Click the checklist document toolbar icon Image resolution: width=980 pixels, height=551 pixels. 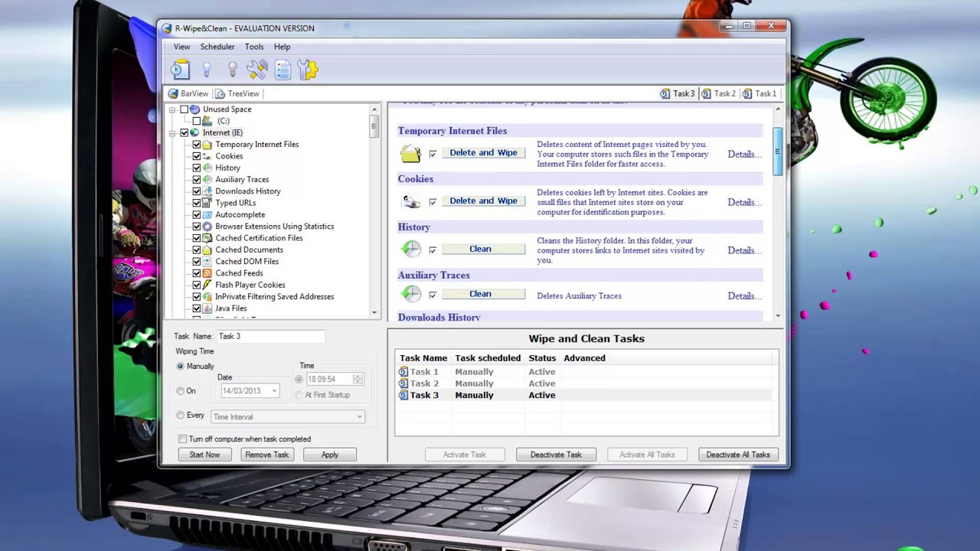[x=283, y=70]
